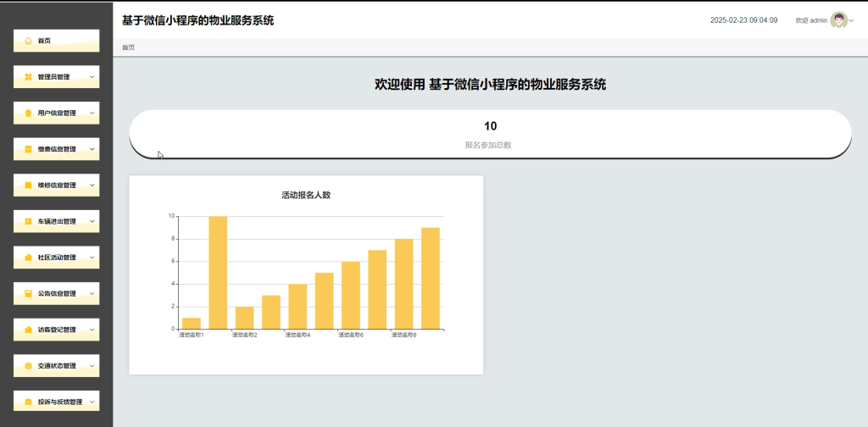Click the 首页 breadcrumb link
The image size is (868, 427).
129,47
